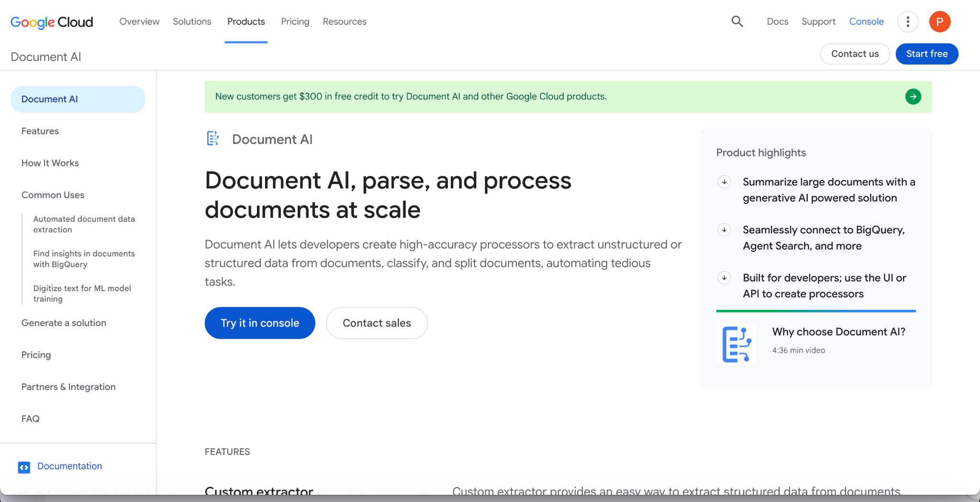
Task: Jump to the sidebar Pricing section
Action: click(36, 355)
